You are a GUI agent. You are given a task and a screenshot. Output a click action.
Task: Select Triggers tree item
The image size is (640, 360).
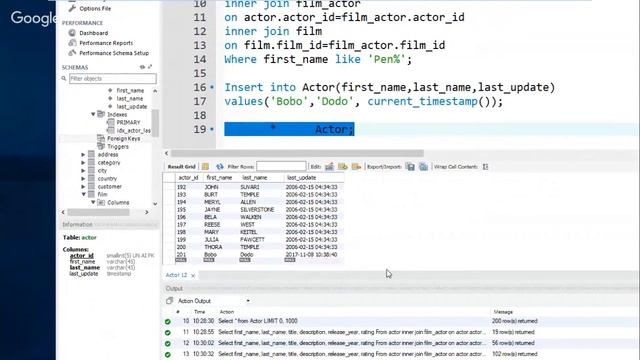tap(118, 147)
